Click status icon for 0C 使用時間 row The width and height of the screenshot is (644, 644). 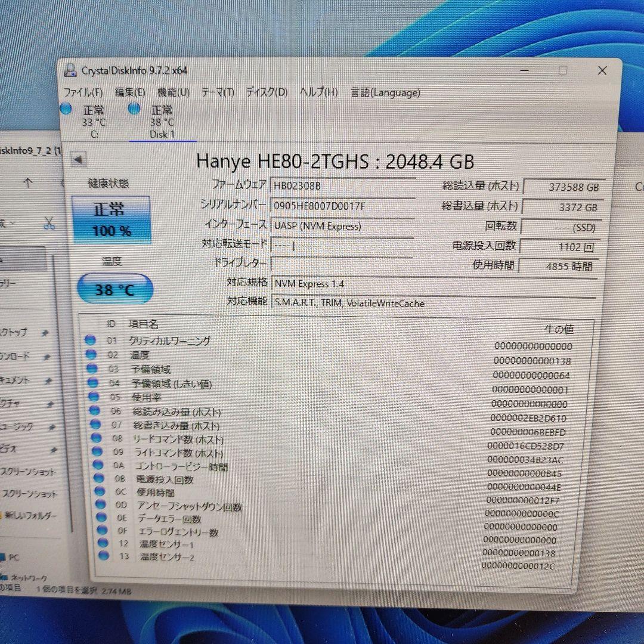pos(100,491)
